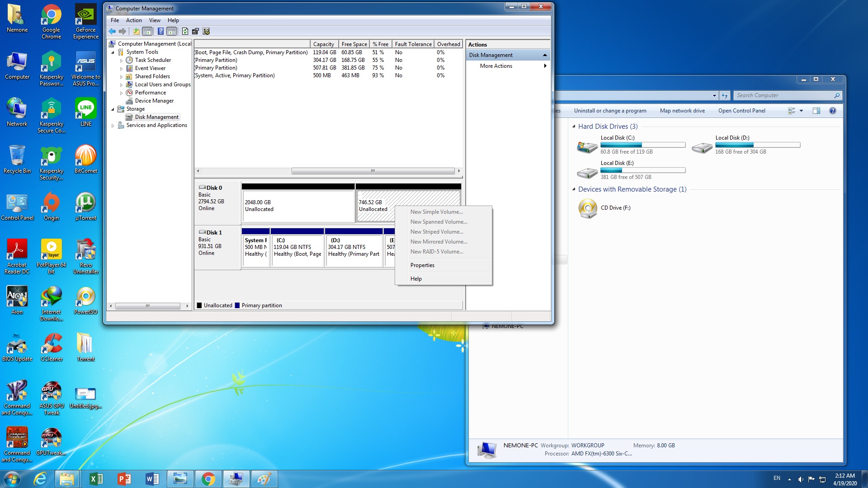Viewport: 868px width, 488px height.
Task: Click the Back arrow toolbar icon
Action: (112, 31)
